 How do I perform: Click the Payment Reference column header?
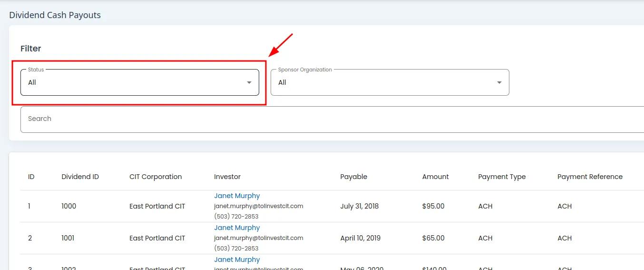(589, 177)
